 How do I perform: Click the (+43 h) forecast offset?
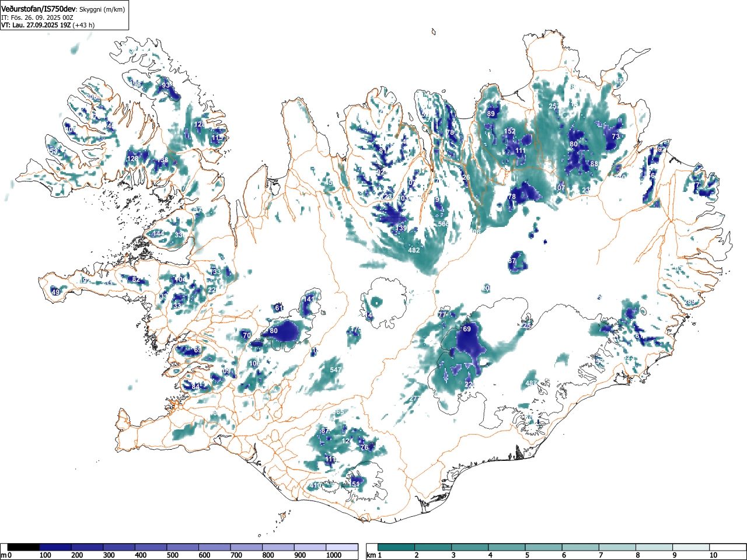(83, 25)
